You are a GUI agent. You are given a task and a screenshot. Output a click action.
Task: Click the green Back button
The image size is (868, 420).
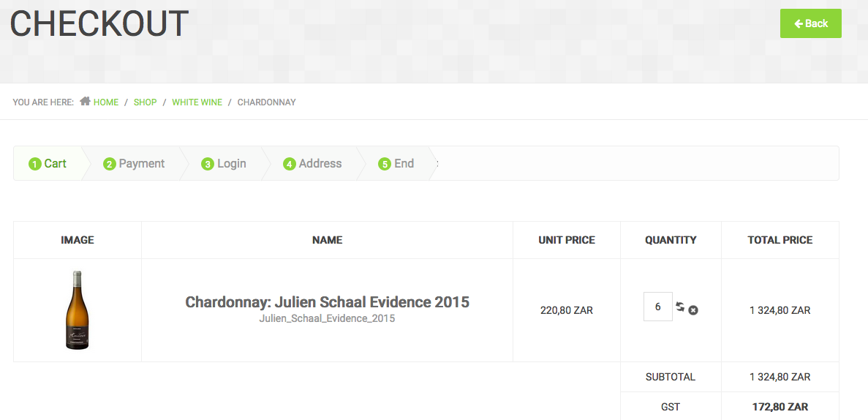pyautogui.click(x=810, y=23)
